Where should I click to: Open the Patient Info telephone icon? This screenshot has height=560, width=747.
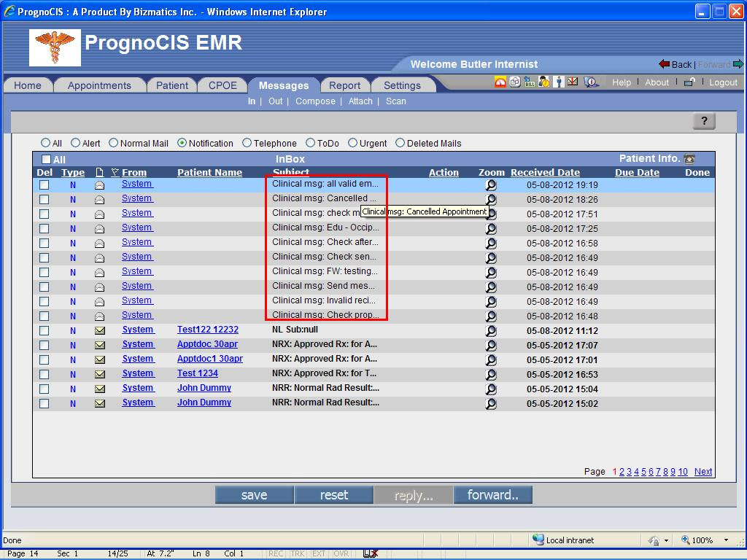point(689,158)
